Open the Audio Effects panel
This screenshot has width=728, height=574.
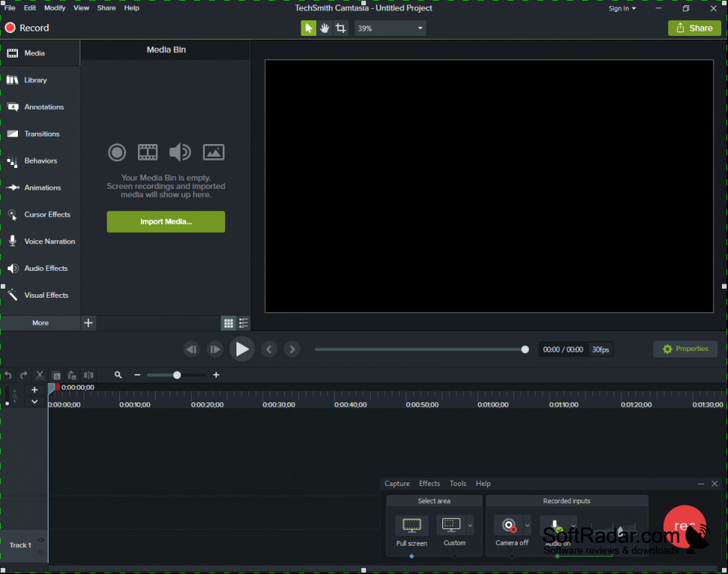[x=40, y=269]
